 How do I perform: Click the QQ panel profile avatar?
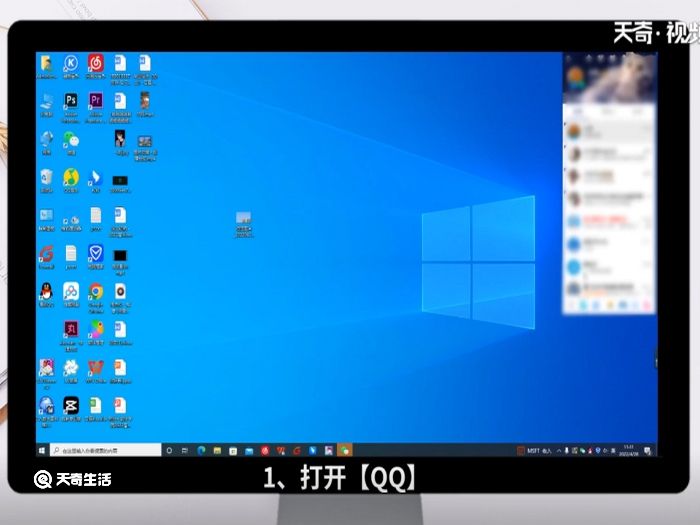point(576,76)
